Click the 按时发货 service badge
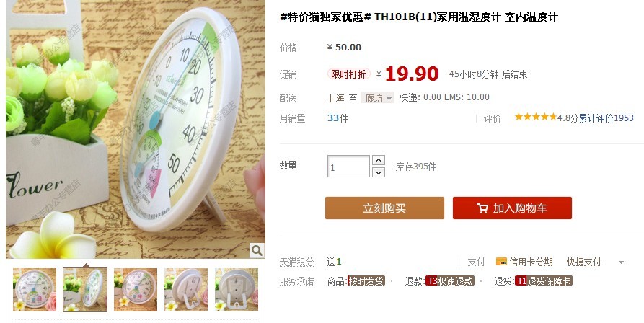 click(x=366, y=281)
